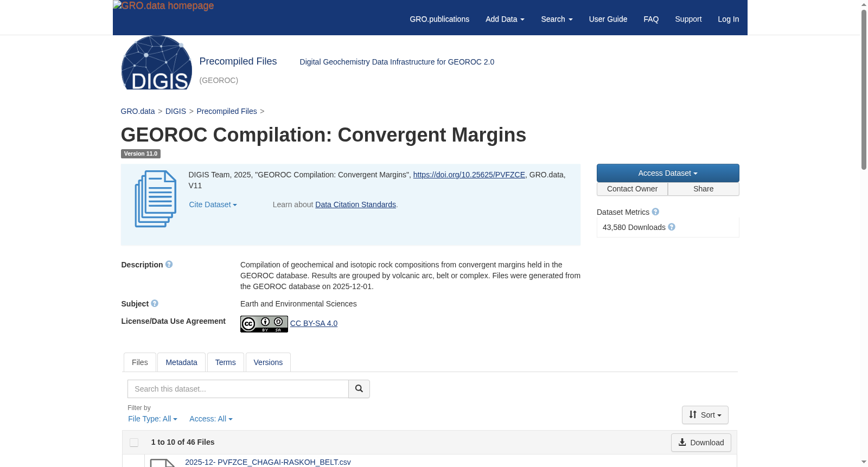The image size is (868, 467).
Task: Click the Description help question-mark icon
Action: click(169, 264)
